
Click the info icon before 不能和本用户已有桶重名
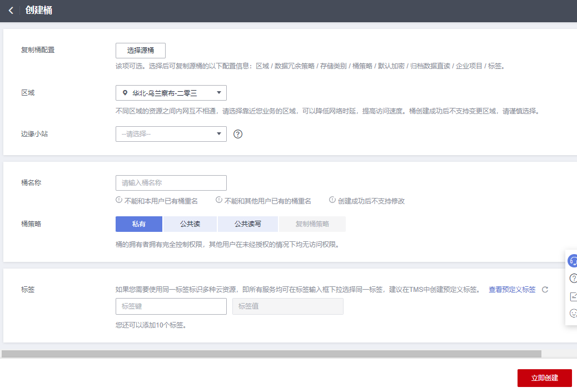pyautogui.click(x=119, y=200)
